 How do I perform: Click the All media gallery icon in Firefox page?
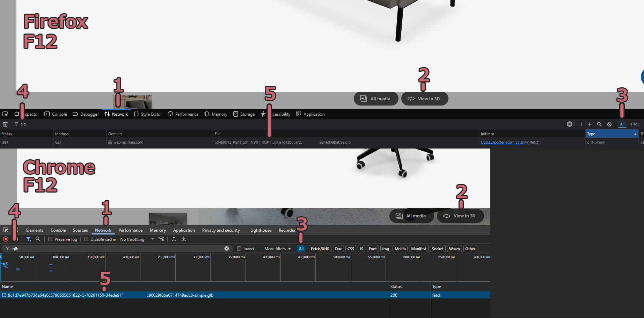coord(364,99)
